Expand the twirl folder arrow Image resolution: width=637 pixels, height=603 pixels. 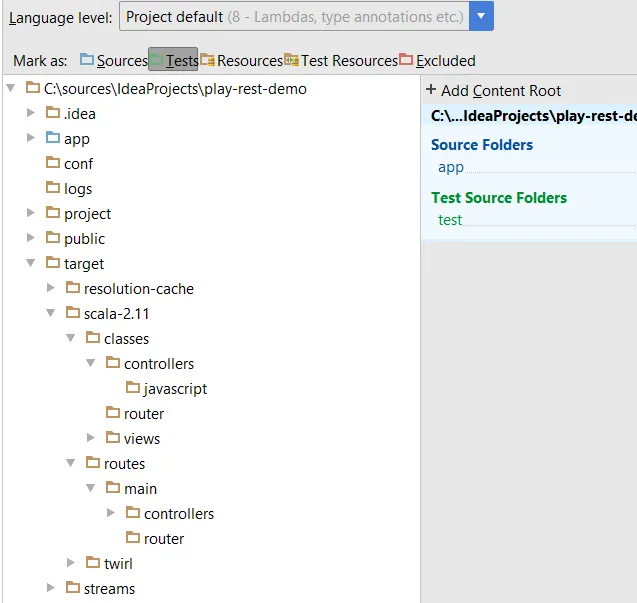point(70,562)
